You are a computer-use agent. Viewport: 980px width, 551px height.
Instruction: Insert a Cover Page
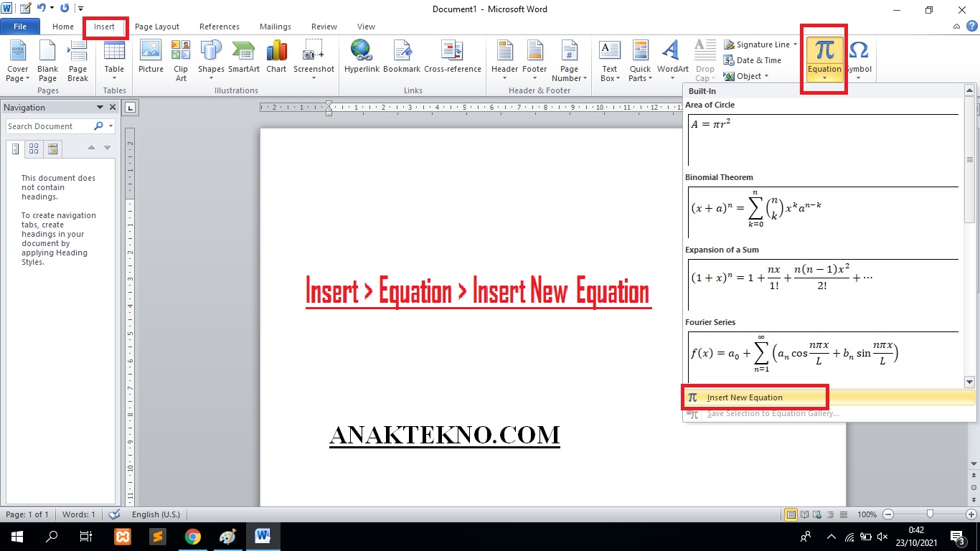click(x=17, y=61)
